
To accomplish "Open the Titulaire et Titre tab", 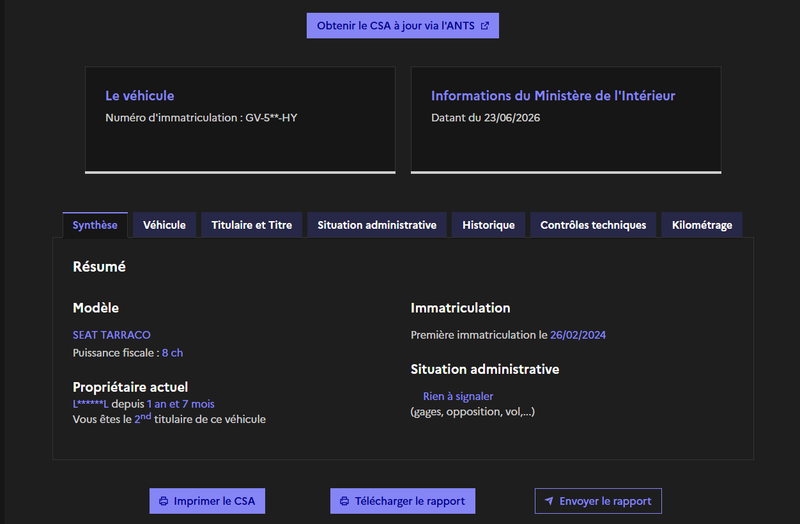I will [252, 225].
